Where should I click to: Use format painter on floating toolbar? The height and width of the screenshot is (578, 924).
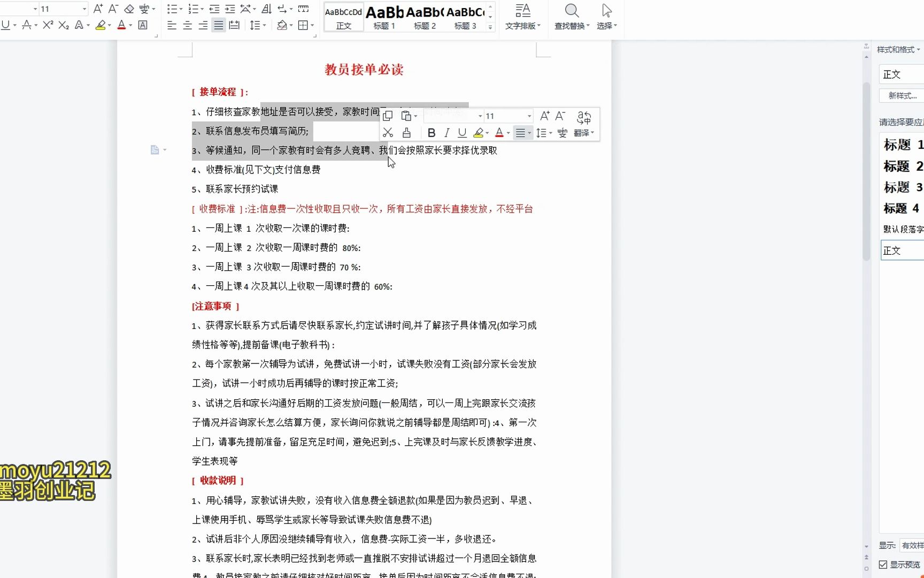406,133
